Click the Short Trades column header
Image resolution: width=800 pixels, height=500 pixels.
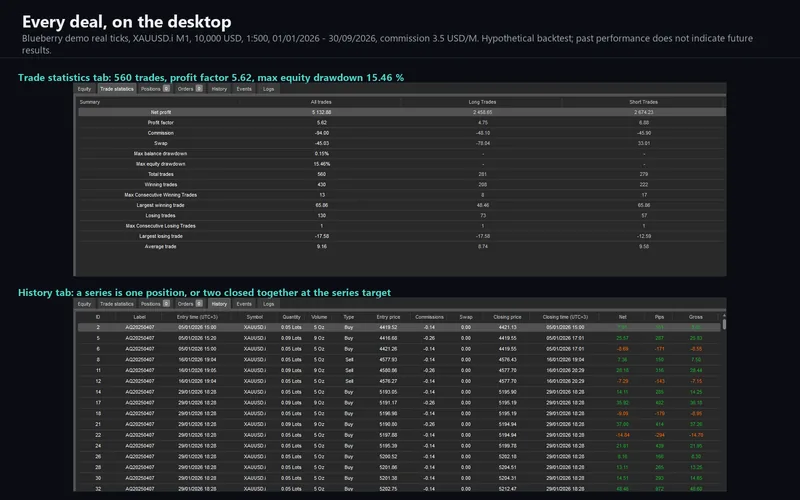coord(643,102)
